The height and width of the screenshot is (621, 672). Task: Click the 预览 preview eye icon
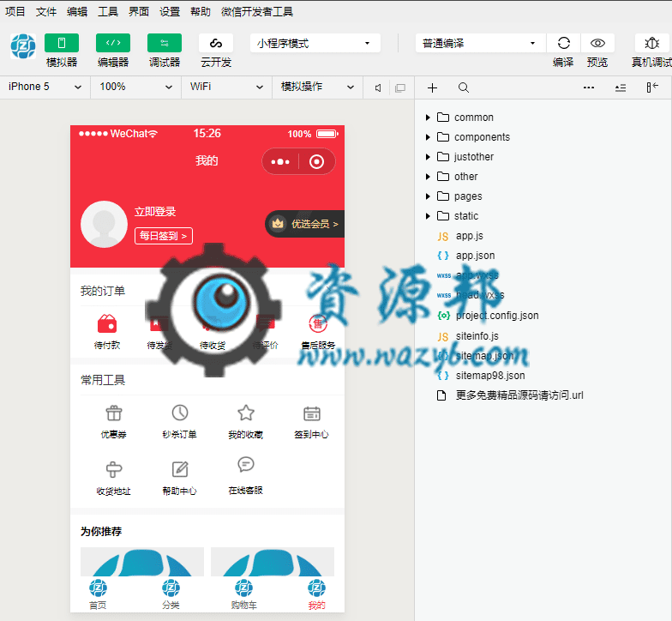coord(597,43)
